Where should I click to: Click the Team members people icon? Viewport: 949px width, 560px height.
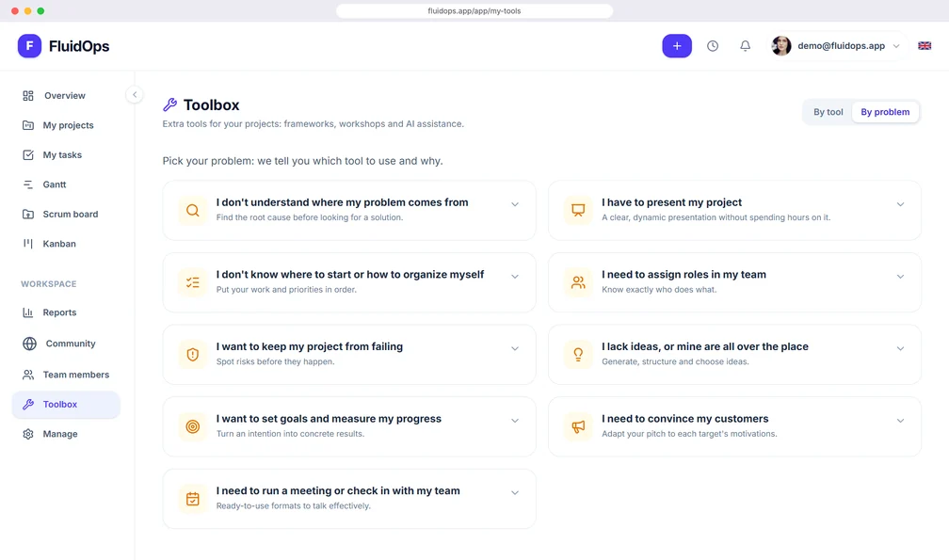(28, 375)
